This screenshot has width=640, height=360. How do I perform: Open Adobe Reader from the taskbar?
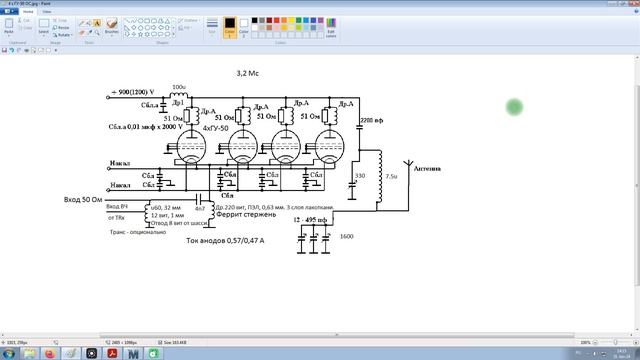pyautogui.click(x=112, y=353)
